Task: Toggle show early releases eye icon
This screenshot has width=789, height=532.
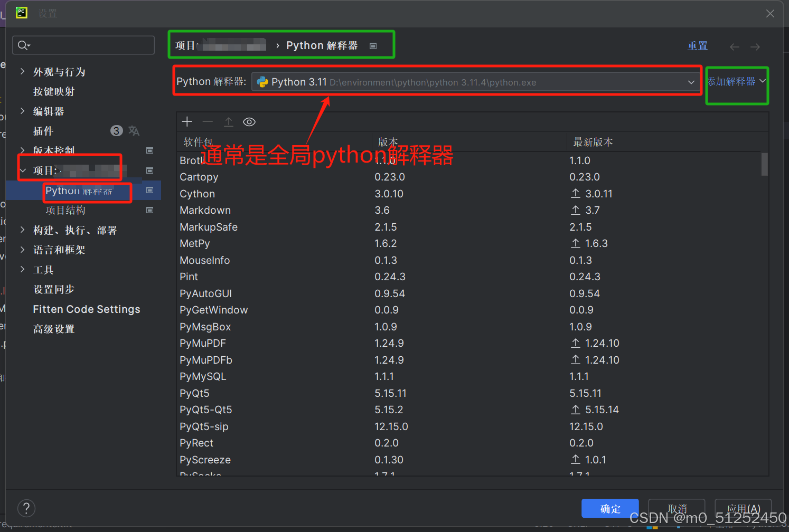Action: (249, 122)
